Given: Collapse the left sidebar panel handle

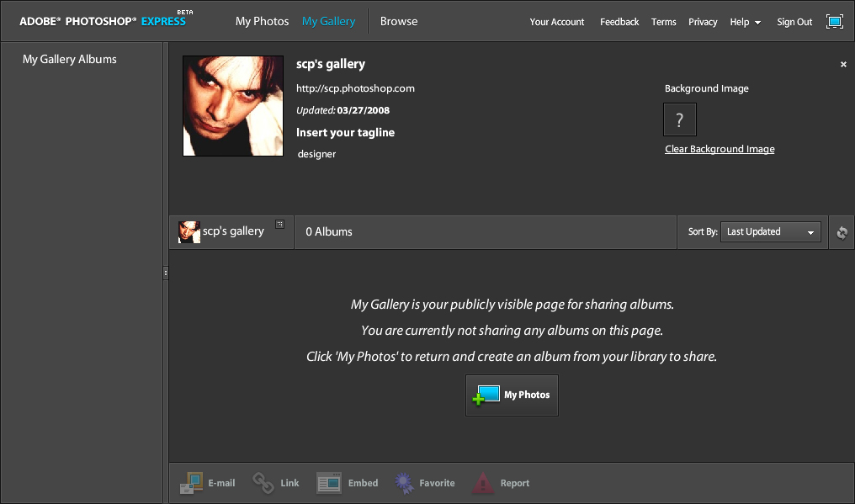Looking at the screenshot, I should coord(165,273).
